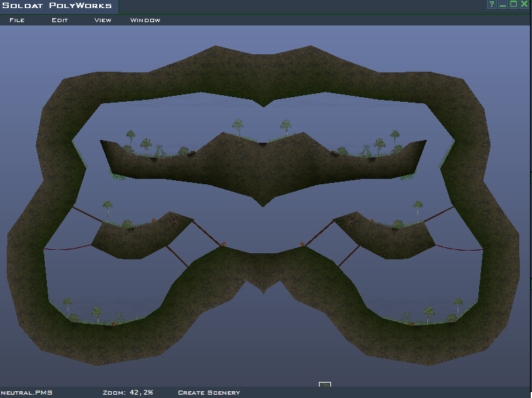Screen dimensions: 532x398
Task: Click the neutral.PMS file name in status bar
Action: [26, 393]
